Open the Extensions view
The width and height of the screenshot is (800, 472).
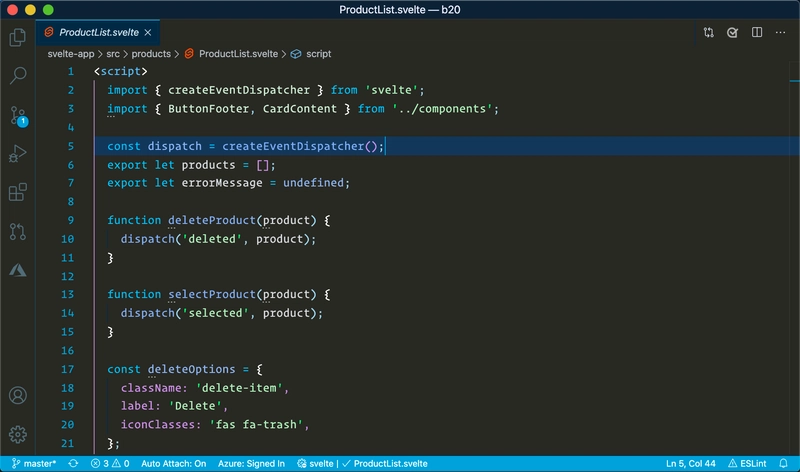point(18,192)
